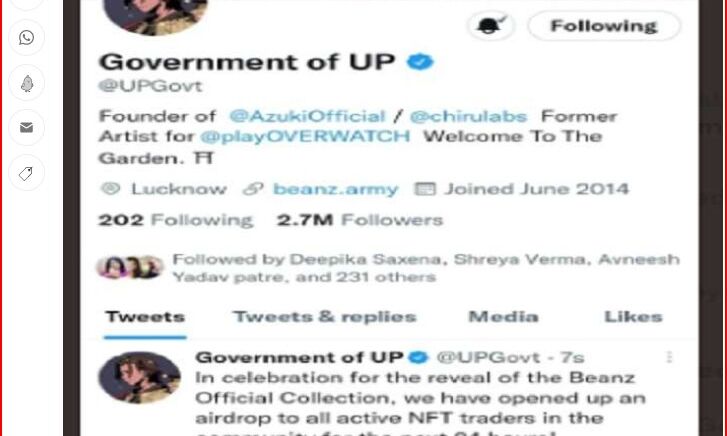Image resolution: width=727 pixels, height=436 pixels.
Task: Share via the WhatsApp icon
Action: pos(26,38)
